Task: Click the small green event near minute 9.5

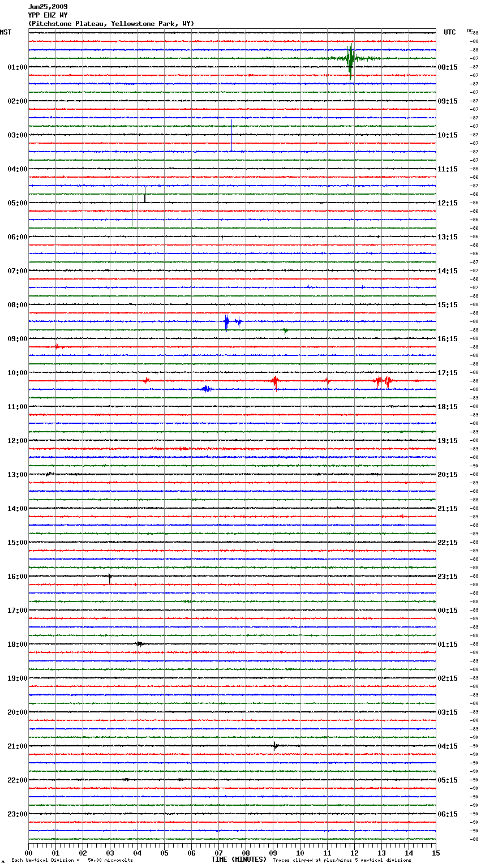Action: (286, 330)
